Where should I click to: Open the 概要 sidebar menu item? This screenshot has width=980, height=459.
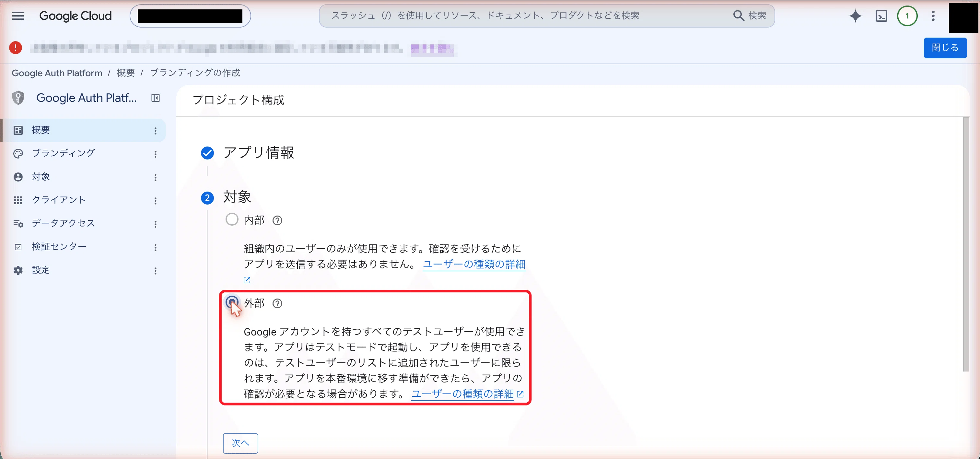[x=83, y=130]
